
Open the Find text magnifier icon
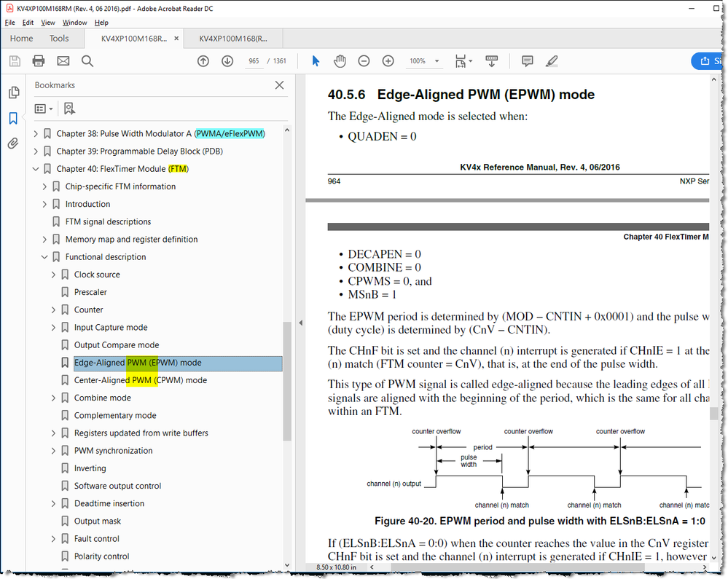pos(87,60)
